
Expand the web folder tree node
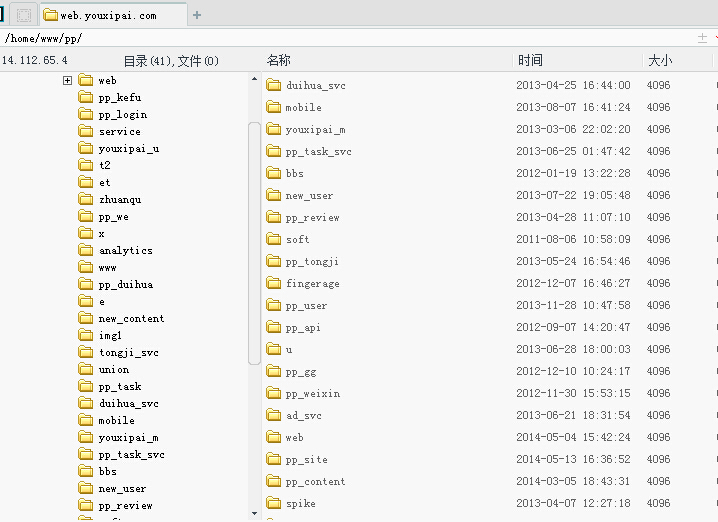point(67,81)
